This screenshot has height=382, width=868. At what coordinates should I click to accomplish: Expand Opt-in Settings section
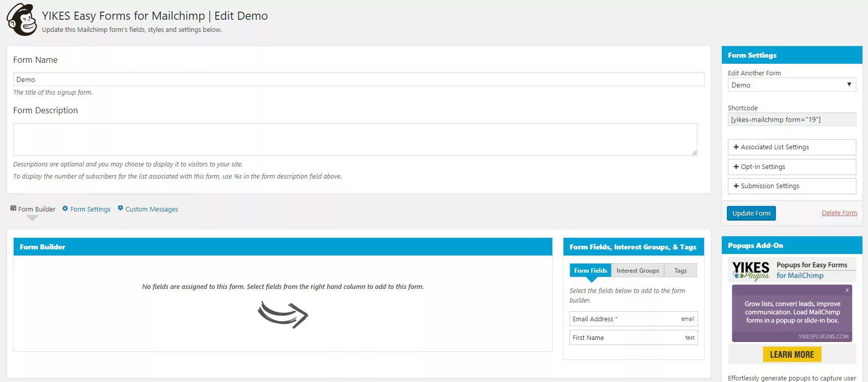tap(792, 167)
